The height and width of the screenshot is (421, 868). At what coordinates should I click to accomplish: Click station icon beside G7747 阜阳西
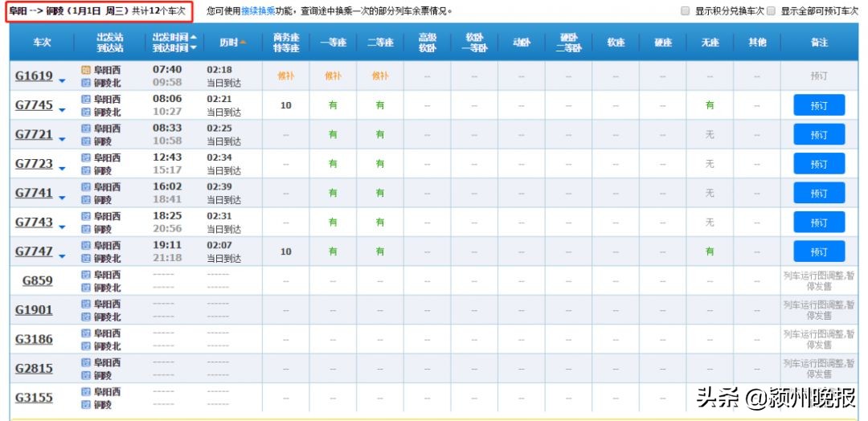pyautogui.click(x=86, y=245)
